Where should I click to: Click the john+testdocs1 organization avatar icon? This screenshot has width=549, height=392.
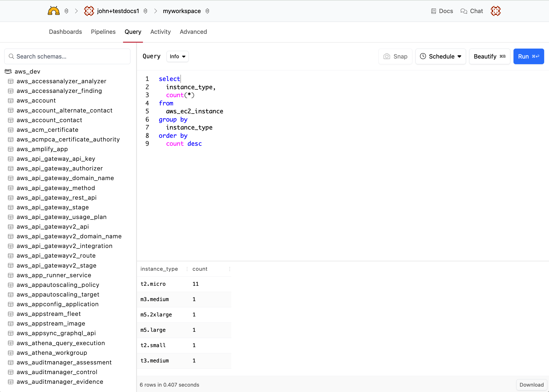(89, 11)
